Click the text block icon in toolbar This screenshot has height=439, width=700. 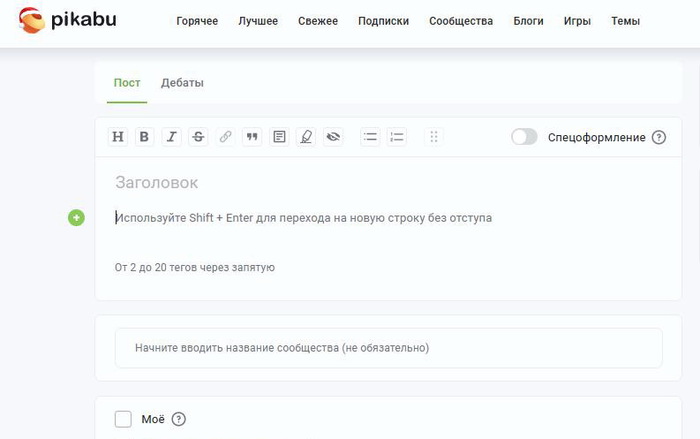click(x=279, y=137)
